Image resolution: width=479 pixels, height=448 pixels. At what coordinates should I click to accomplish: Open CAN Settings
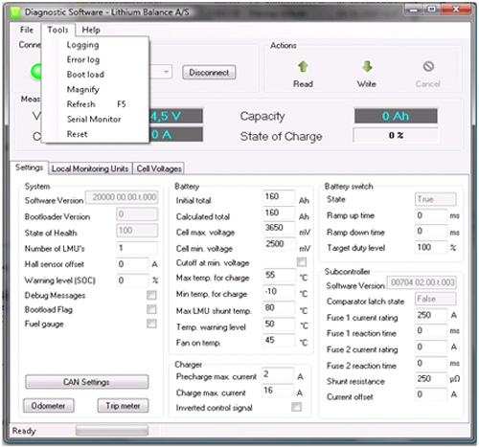pyautogui.click(x=86, y=382)
